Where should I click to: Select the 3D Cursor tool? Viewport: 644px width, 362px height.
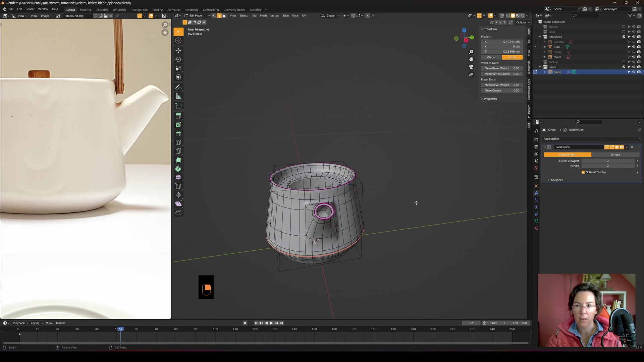pos(178,41)
